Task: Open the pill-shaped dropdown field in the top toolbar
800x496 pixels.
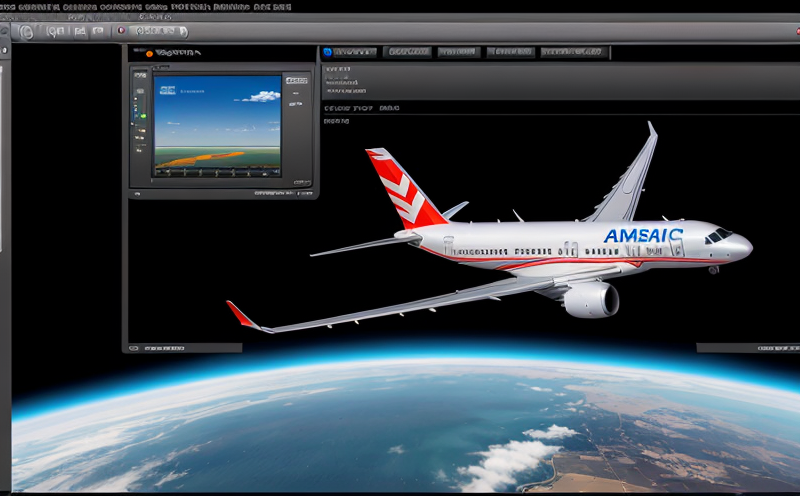Action: pyautogui.click(x=158, y=31)
